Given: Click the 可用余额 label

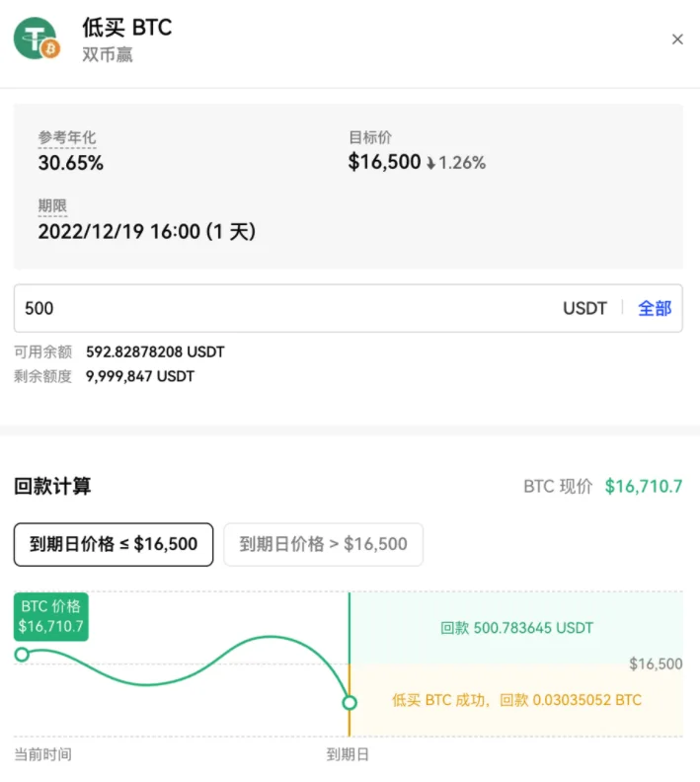Looking at the screenshot, I should pyautogui.click(x=42, y=352).
